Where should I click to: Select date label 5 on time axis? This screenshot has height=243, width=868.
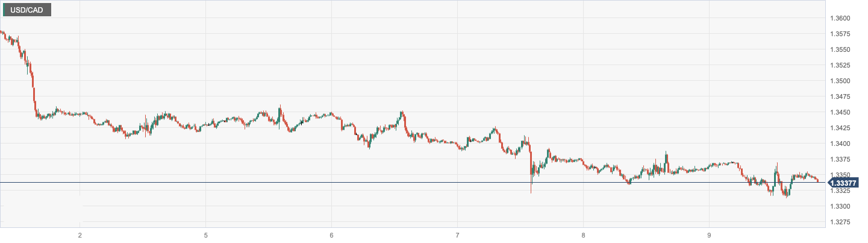205,235
